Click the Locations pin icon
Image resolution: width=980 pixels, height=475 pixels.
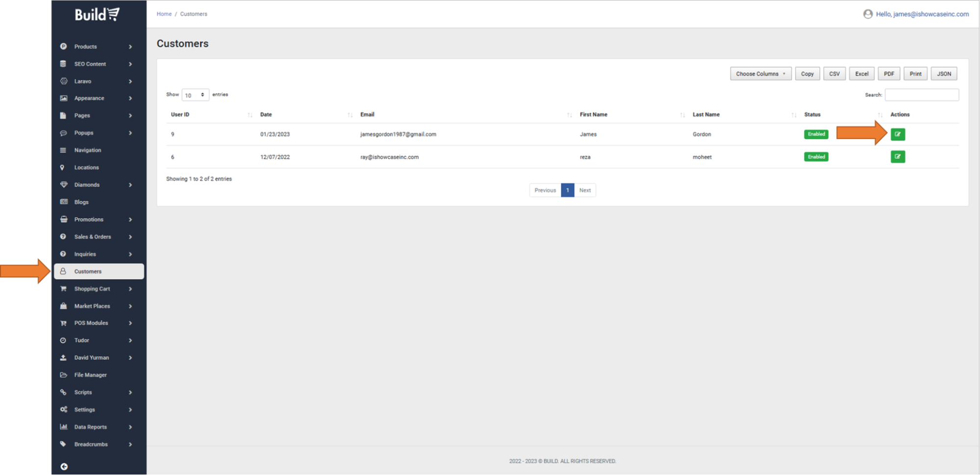coord(62,168)
